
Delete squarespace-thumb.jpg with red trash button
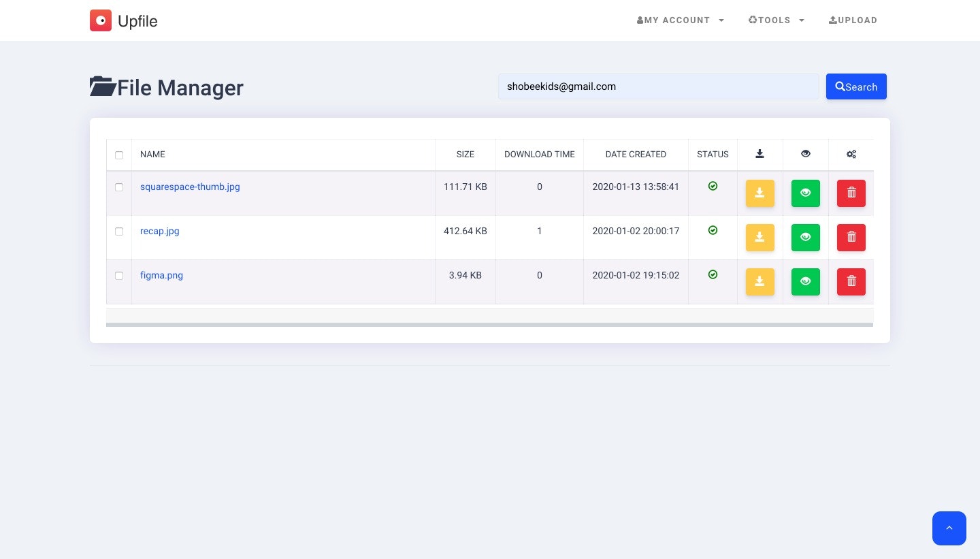[851, 193]
